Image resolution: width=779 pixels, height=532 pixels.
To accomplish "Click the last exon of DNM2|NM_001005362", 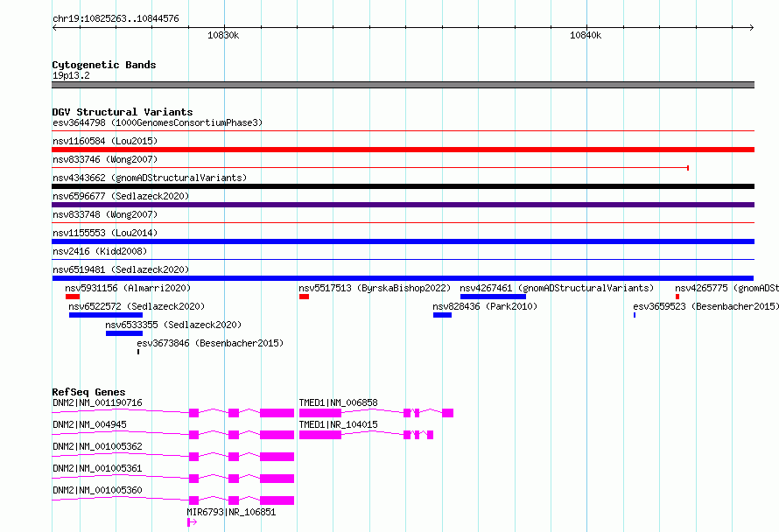I will click(277, 457).
